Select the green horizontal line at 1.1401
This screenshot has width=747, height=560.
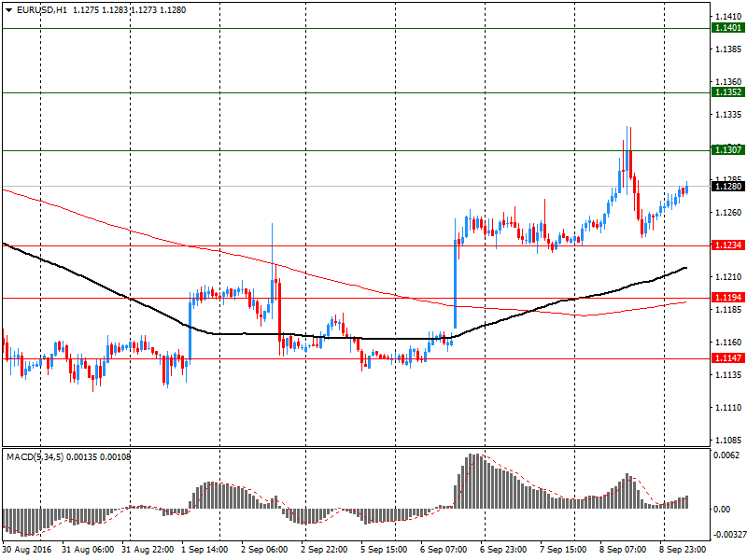(x=356, y=29)
